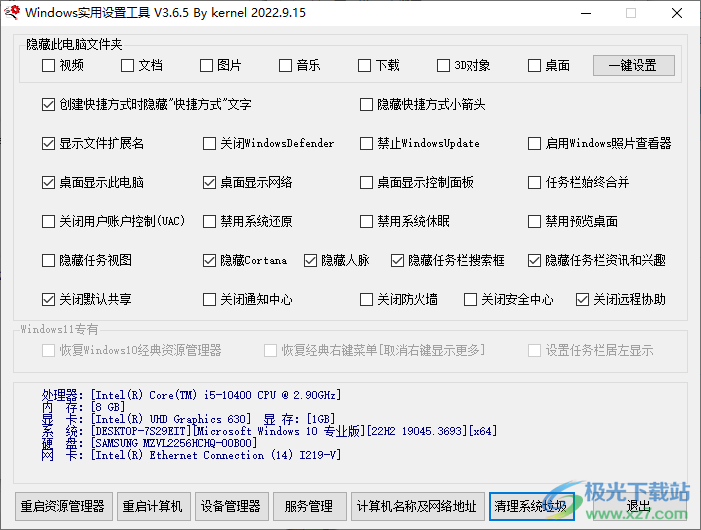Enable 关闭通知中心

(x=209, y=299)
